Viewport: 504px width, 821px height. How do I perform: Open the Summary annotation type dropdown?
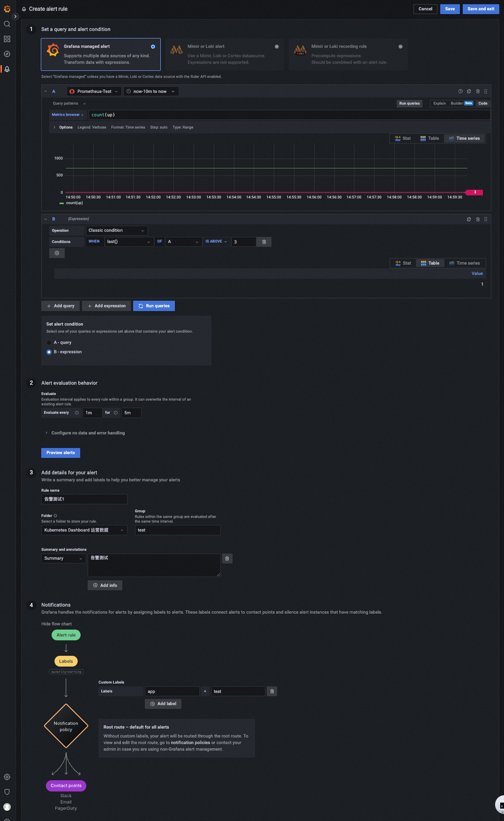(63, 559)
